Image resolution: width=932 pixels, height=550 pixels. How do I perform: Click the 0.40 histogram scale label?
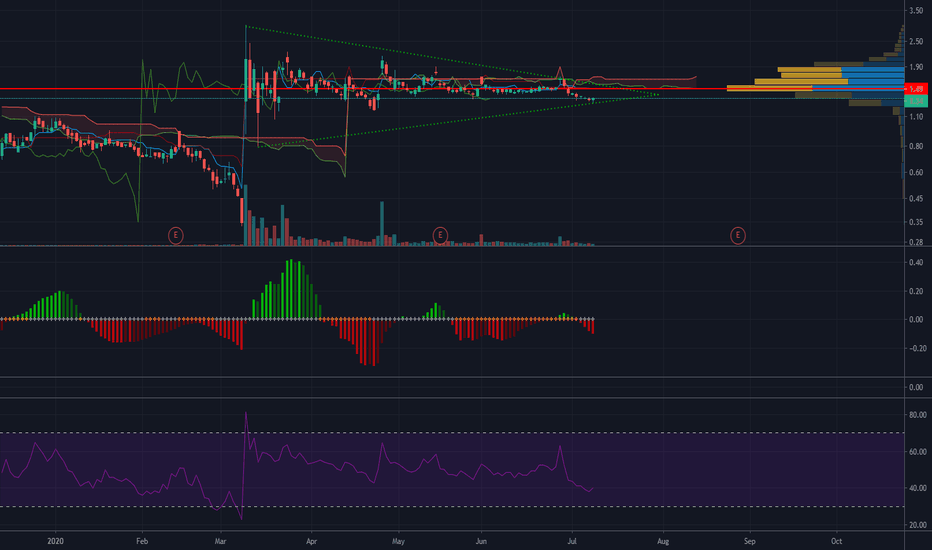[x=916, y=262]
